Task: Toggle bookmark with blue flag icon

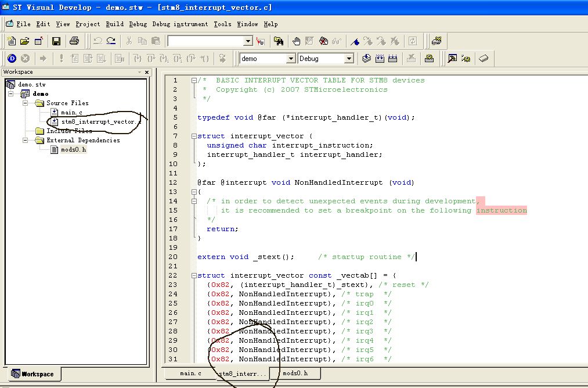Action: tap(355, 41)
